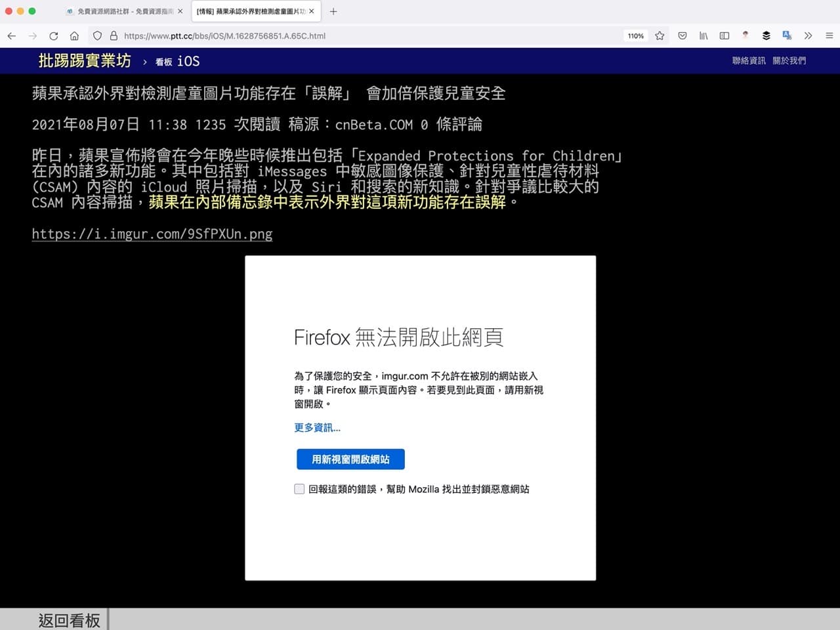Open the Firefox hamburger menu
The width and height of the screenshot is (840, 630).
click(829, 35)
